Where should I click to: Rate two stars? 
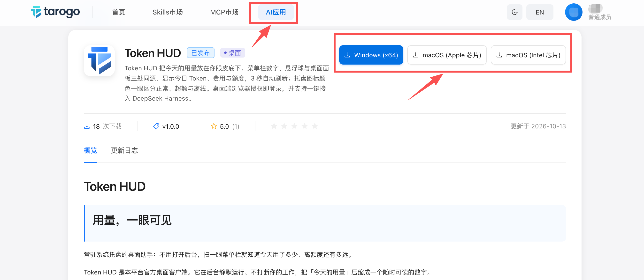(284, 126)
